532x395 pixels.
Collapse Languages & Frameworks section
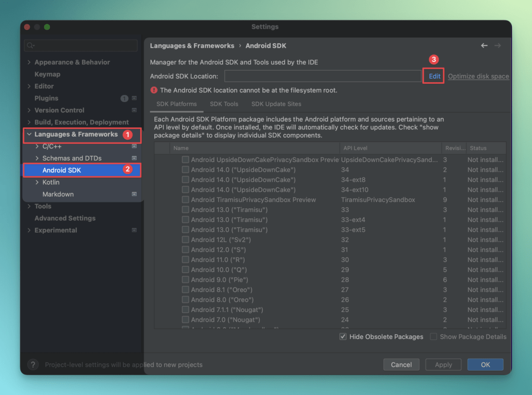click(x=29, y=135)
